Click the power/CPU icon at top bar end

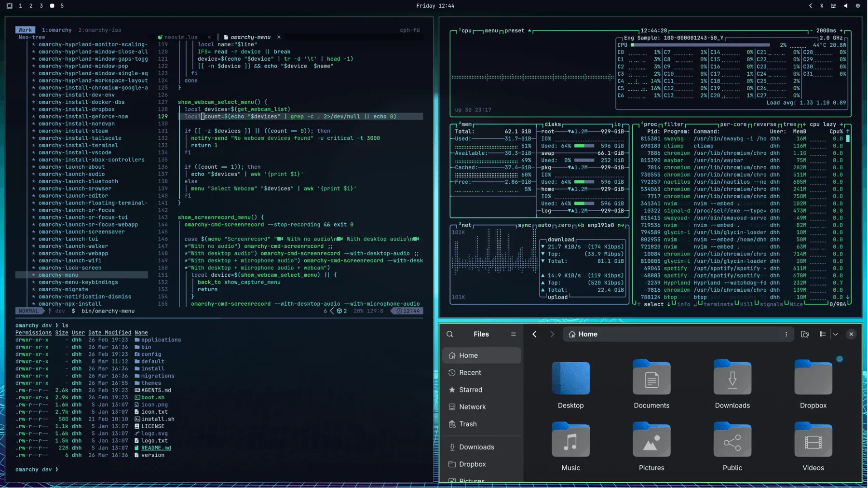857,6
